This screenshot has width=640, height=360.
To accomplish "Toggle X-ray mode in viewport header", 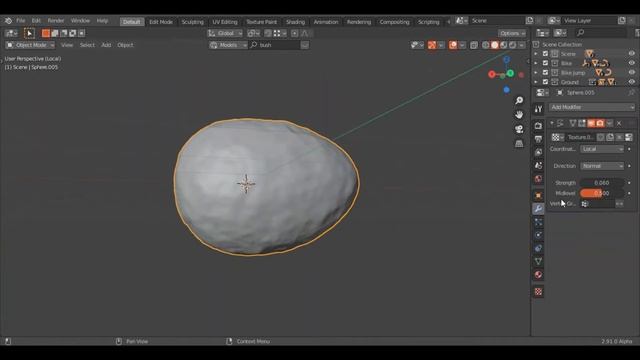I will tap(473, 45).
